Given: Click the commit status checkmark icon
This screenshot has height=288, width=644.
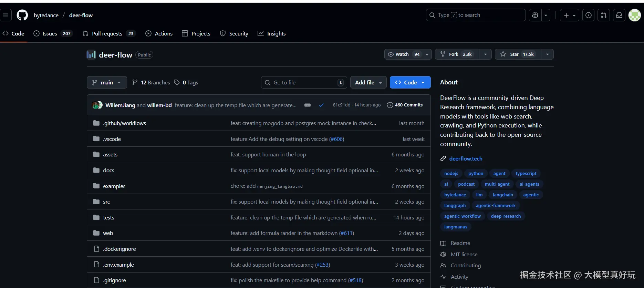Looking at the screenshot, I should (321, 105).
